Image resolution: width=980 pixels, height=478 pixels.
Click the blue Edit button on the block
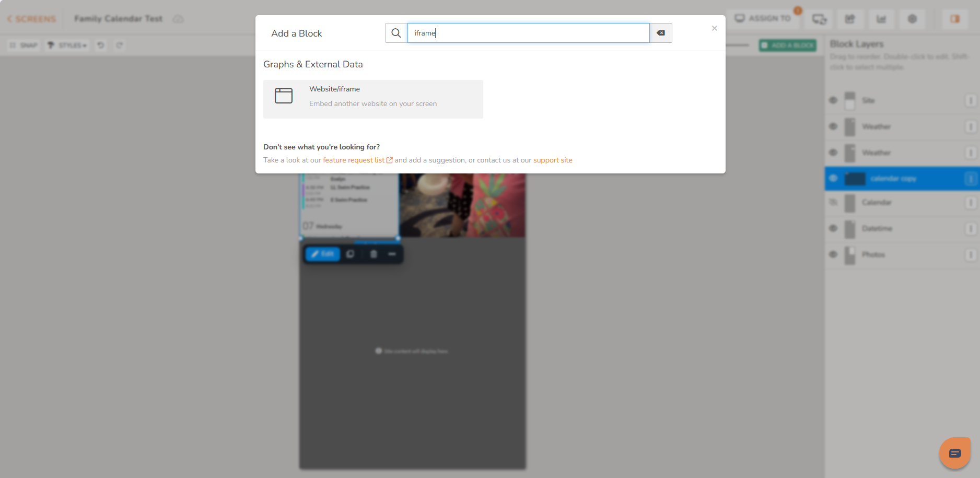[x=323, y=254]
